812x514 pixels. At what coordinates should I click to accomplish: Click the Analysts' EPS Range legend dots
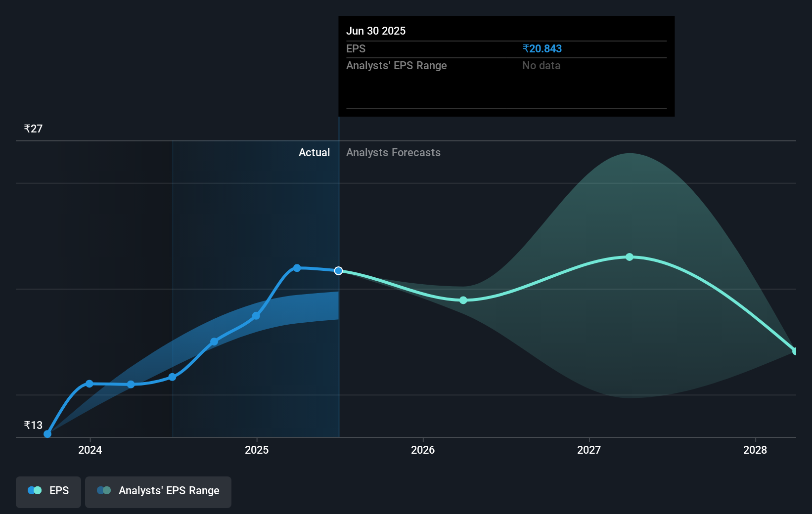click(104, 490)
